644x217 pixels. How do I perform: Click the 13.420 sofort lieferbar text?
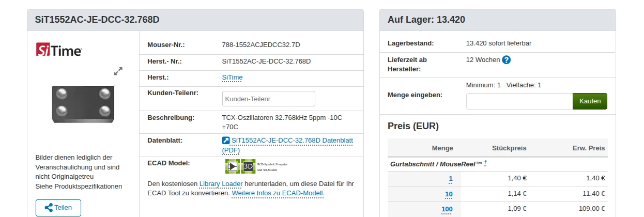pos(499,43)
